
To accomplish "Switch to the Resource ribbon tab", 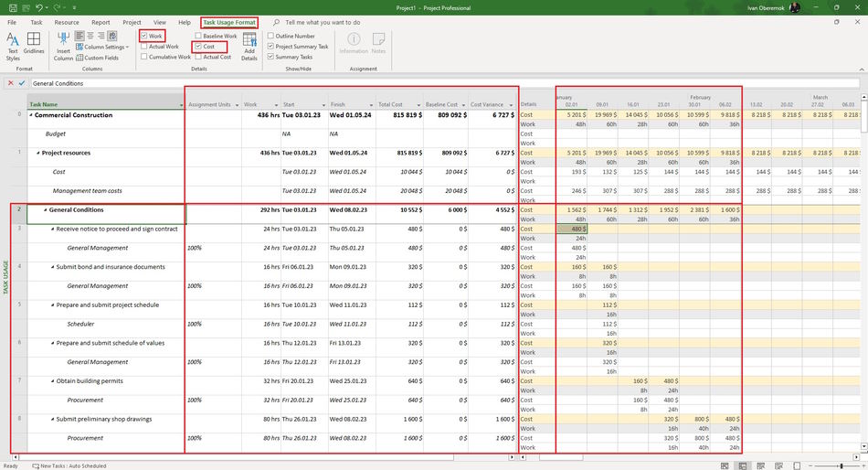I will (67, 22).
